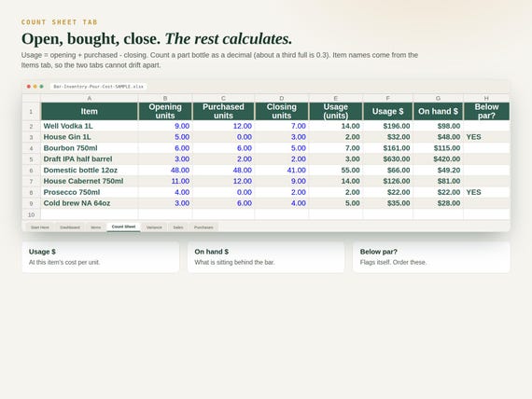Click the On hand $ header cell

[x=438, y=112]
